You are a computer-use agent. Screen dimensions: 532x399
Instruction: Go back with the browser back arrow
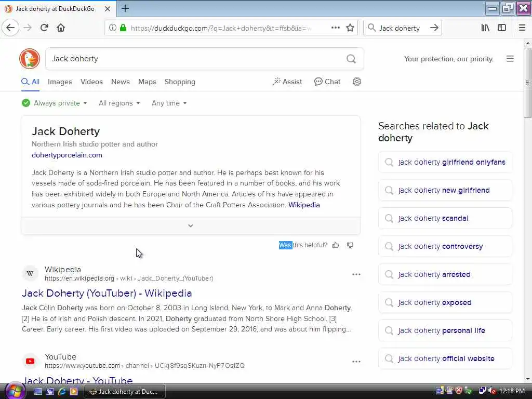tap(10, 28)
